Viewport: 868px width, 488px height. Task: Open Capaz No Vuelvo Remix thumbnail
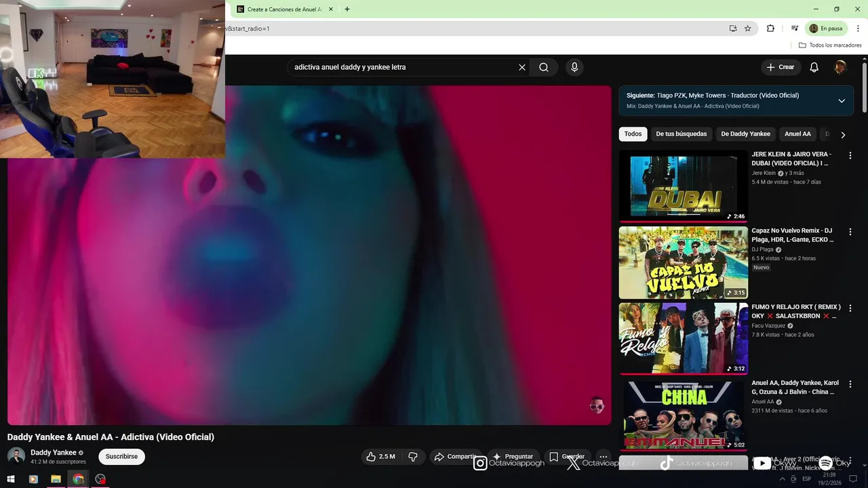point(683,262)
